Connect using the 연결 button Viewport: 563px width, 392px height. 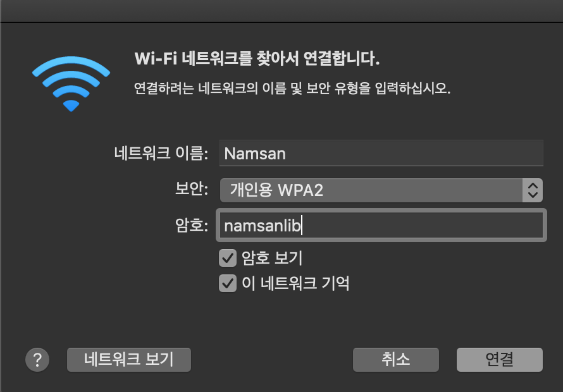click(x=500, y=359)
